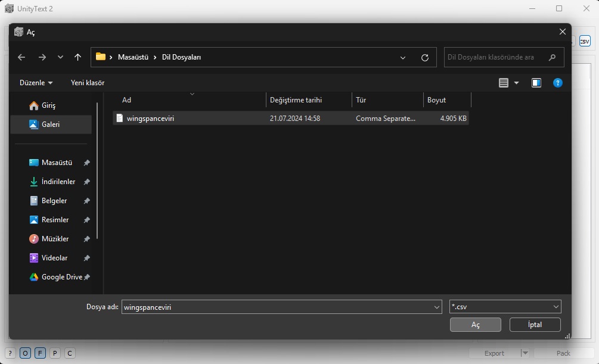Click the pin icon next to Resimler
Screen dimensions: 599x364
point(86,220)
